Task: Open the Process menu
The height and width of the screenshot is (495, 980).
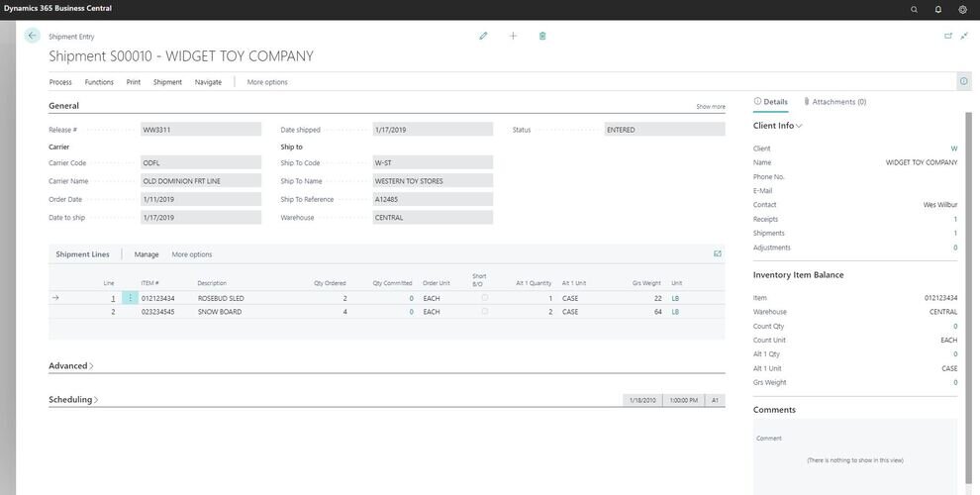Action: pos(60,82)
